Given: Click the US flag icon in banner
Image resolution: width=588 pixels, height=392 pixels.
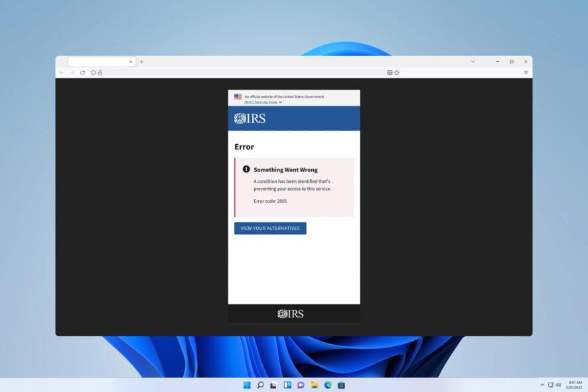Looking at the screenshot, I should click(238, 96).
